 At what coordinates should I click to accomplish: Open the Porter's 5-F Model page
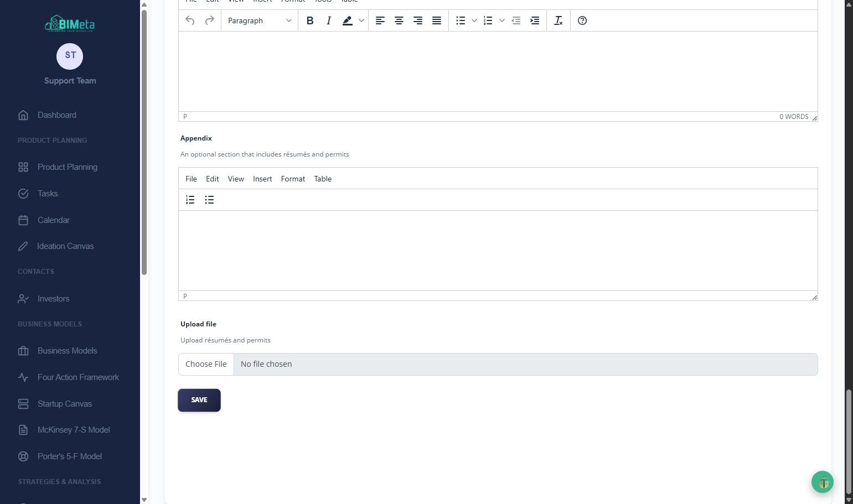click(70, 456)
